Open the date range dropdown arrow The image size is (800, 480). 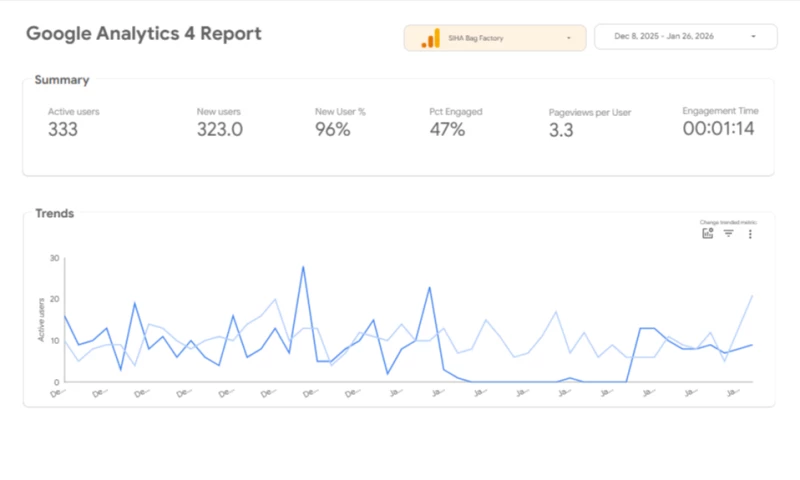click(753, 37)
